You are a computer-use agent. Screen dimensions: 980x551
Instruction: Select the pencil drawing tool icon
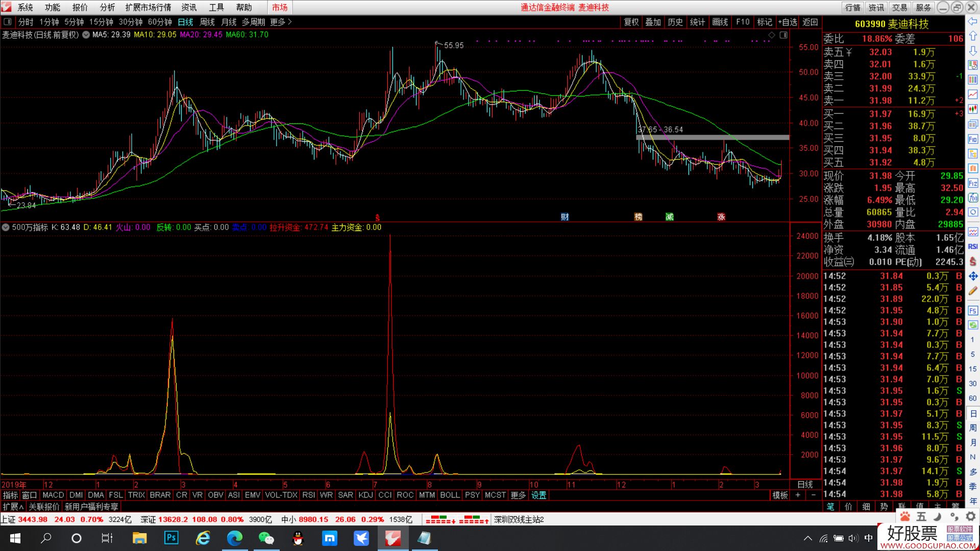973,291
